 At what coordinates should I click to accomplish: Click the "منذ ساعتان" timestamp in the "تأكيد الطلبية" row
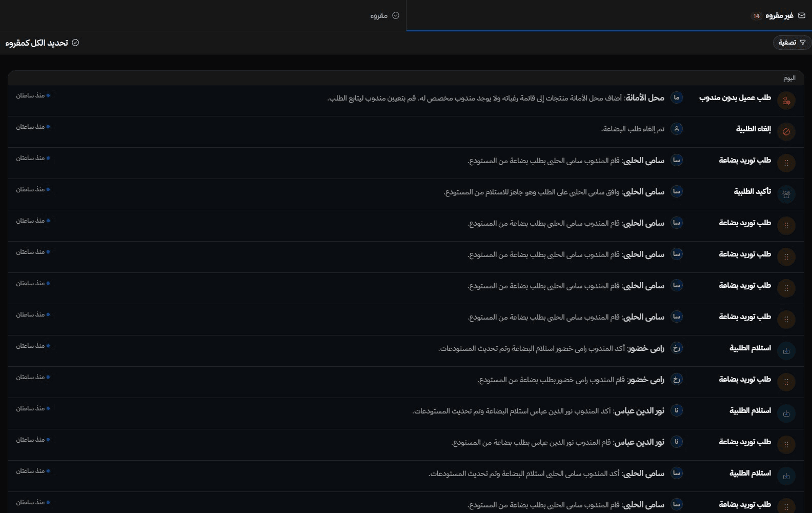(30, 189)
